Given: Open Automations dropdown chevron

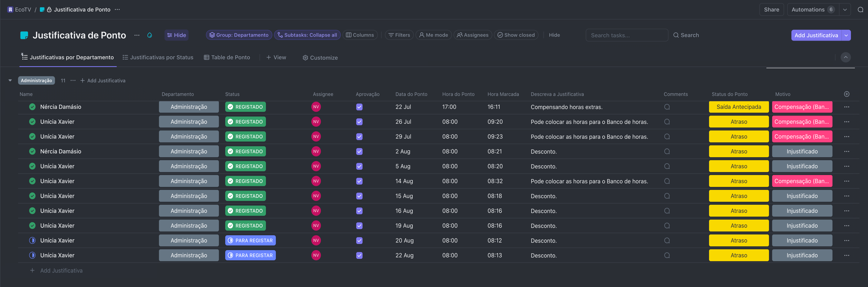Looking at the screenshot, I should click(x=845, y=10).
